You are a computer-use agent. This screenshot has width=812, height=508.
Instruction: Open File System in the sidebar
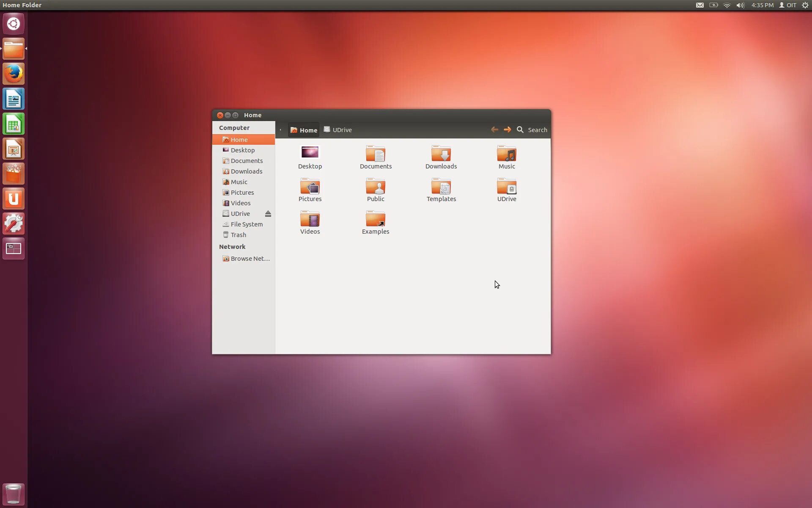(247, 224)
